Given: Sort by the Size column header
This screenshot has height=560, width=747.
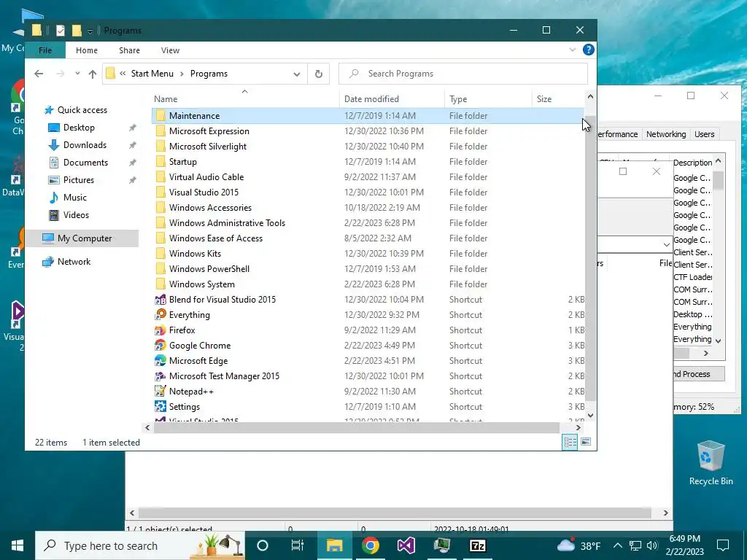Looking at the screenshot, I should click(557, 98).
